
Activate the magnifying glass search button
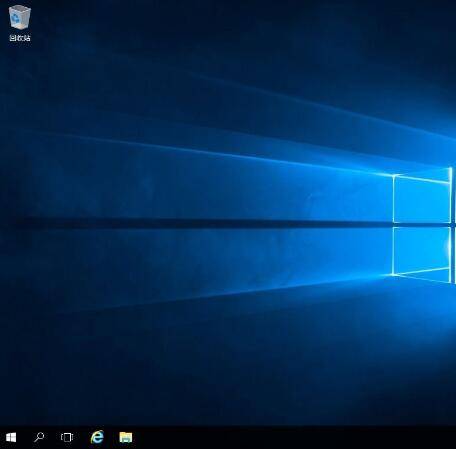click(39, 437)
